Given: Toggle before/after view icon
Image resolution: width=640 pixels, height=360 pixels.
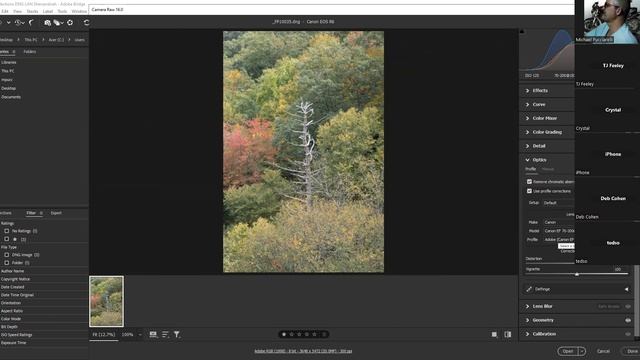Looking at the screenshot, I should 508,334.
